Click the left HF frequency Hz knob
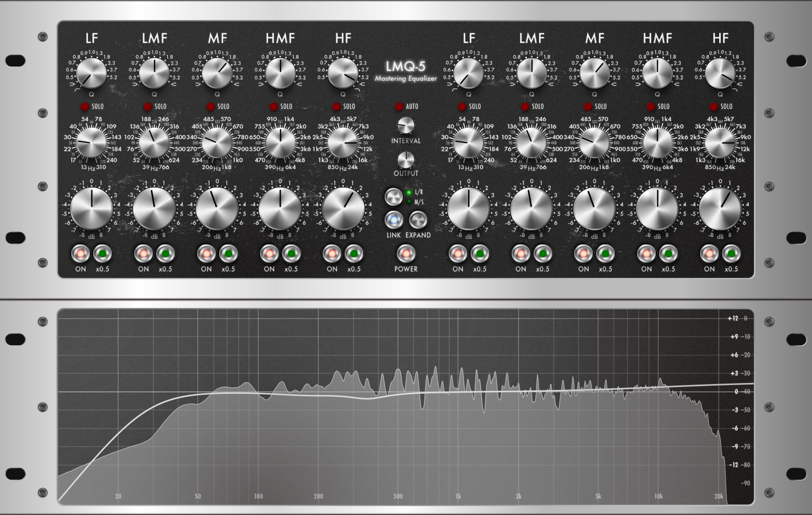Screen dimensions: 812x515 (x=343, y=143)
